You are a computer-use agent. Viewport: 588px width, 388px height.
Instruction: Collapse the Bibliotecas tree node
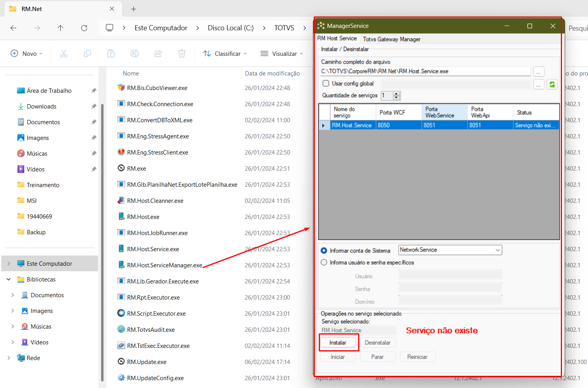click(x=9, y=279)
